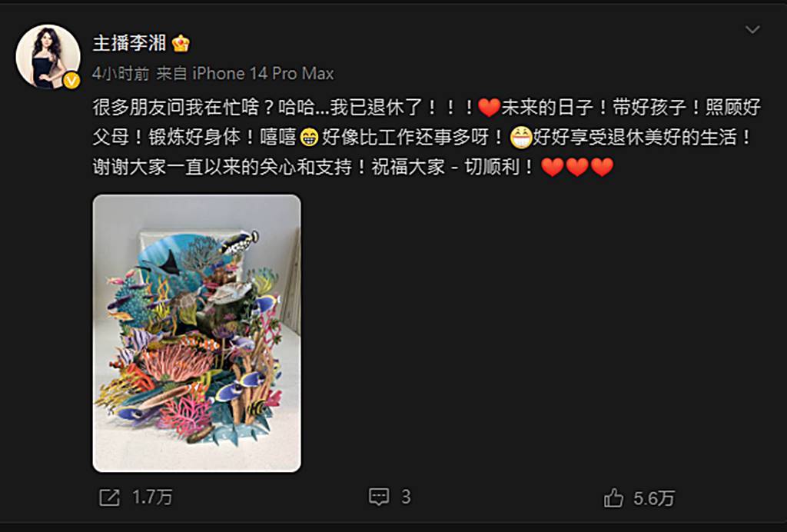Click the iPhone 14 Pro Max source
Image resolution: width=787 pixels, height=532 pixels.
263,74
